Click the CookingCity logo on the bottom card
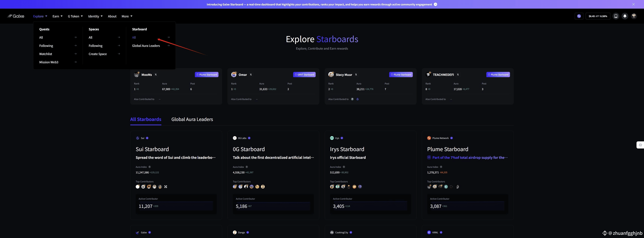Image resolution: width=644 pixels, height=238 pixels. tap(332, 233)
